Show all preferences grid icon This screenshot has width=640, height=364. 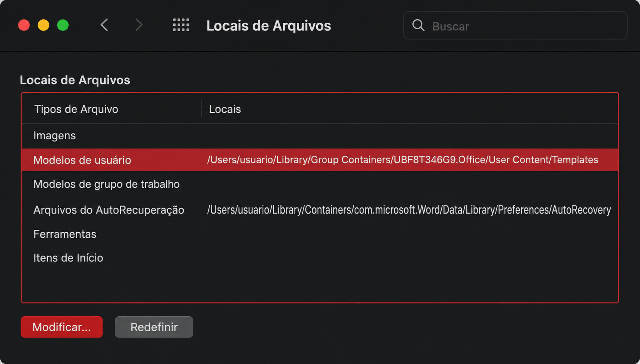click(x=181, y=25)
